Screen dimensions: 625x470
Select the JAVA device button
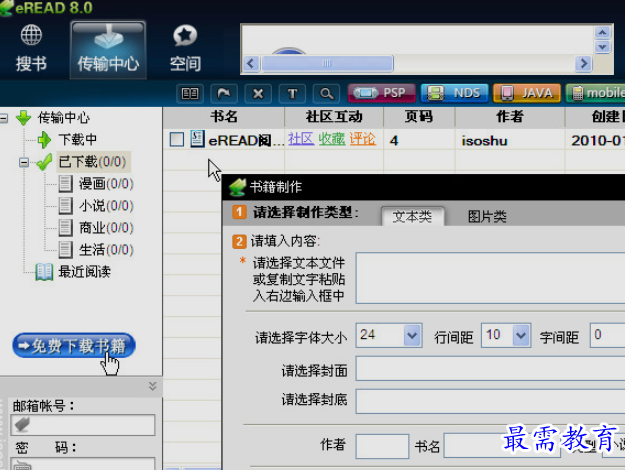click(527, 93)
